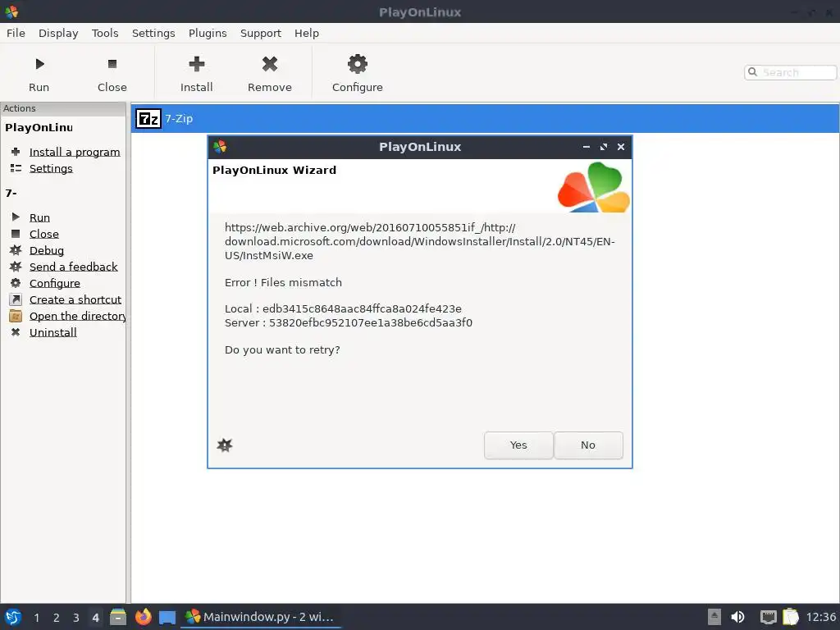The width and height of the screenshot is (840, 630).
Task: Click the Install plus icon in toolbar
Action: coord(197,64)
